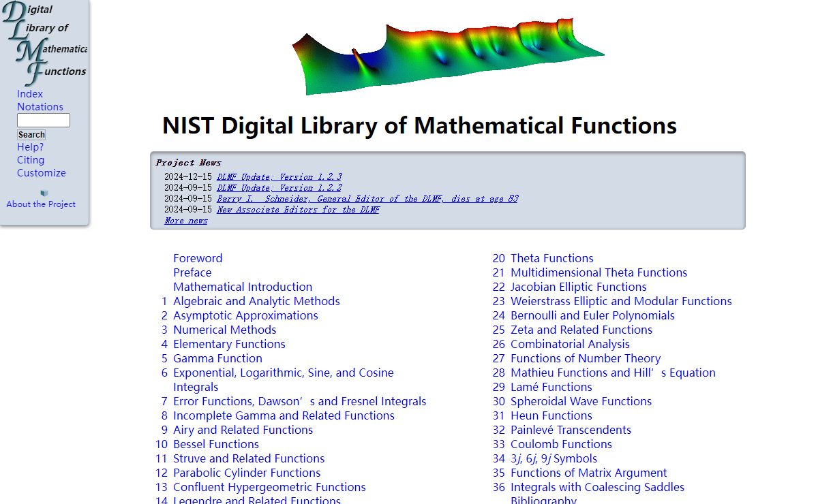818x504 pixels.
Task: Open chapter 22 Jacobian Elliptic Functions
Action: [579, 287]
